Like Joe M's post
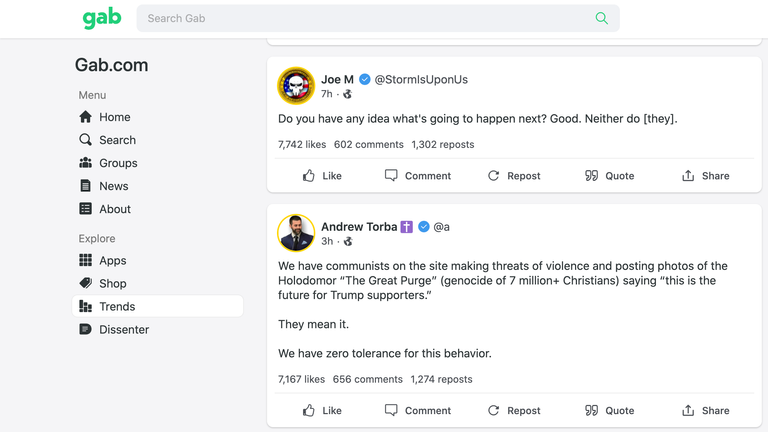 coord(322,176)
